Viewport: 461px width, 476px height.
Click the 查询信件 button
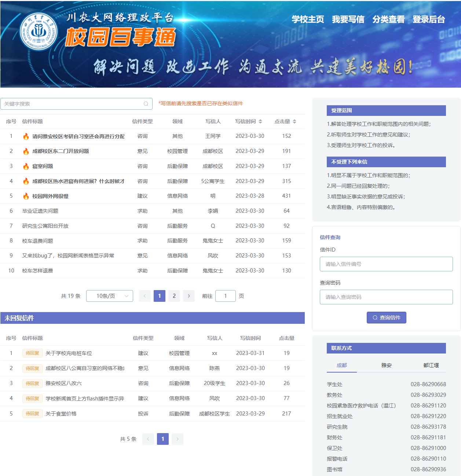(x=386, y=317)
